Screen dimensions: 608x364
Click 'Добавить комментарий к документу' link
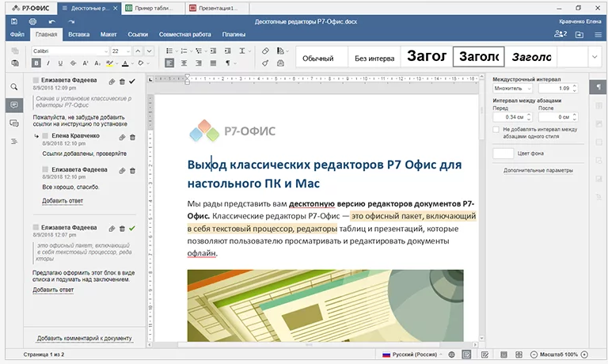pos(84,339)
